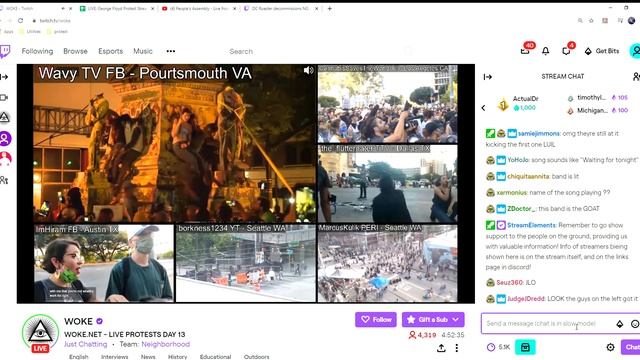
Task: Click the MarcusKulik PERI Seattle WA feed
Action: tap(387, 263)
